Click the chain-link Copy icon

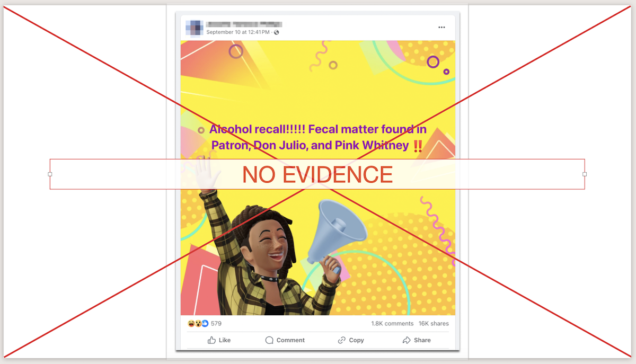point(342,340)
